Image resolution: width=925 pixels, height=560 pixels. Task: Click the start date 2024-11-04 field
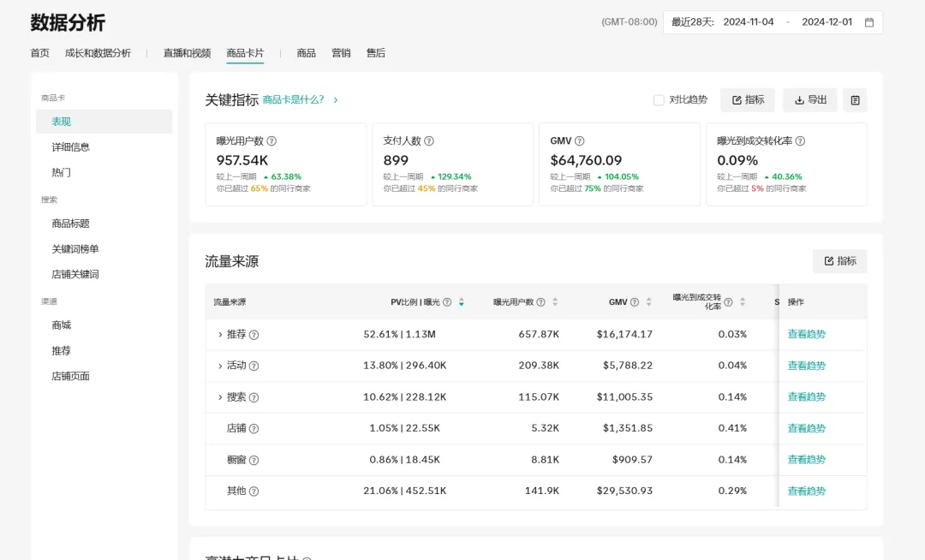[749, 22]
